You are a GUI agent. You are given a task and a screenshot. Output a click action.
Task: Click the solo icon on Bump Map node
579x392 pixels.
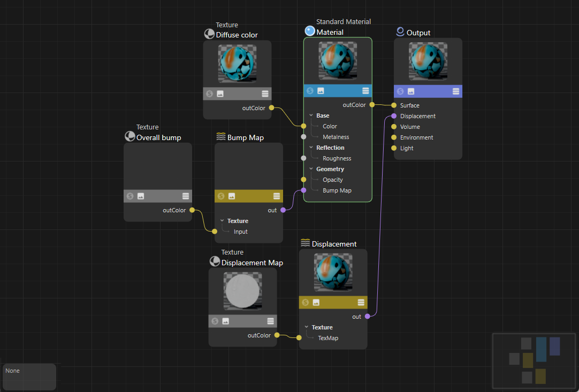pos(221,196)
